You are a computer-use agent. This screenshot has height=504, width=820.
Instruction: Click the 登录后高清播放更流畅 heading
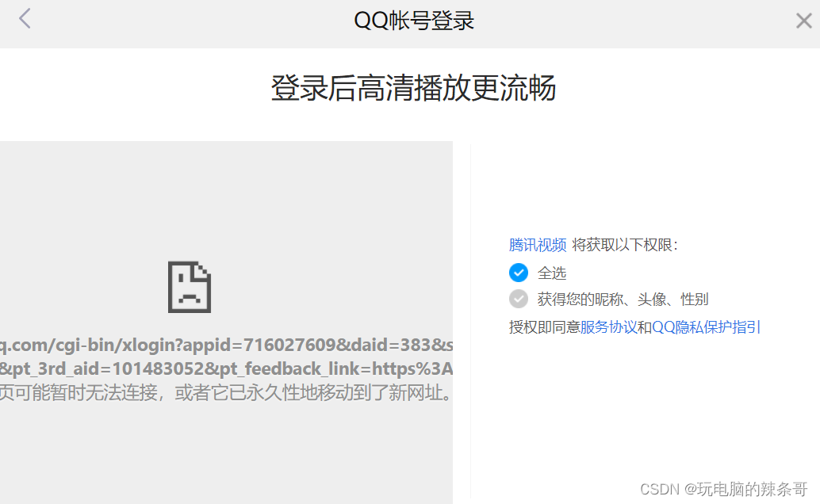point(413,88)
